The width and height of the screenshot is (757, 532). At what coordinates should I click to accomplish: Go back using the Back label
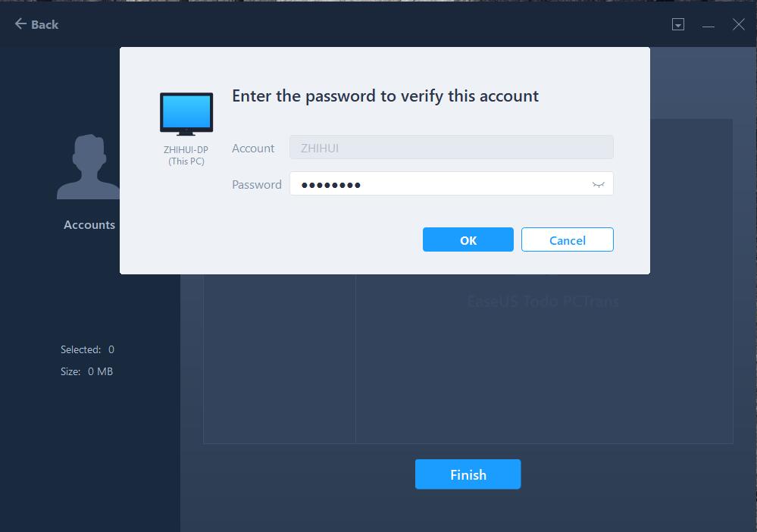[45, 24]
